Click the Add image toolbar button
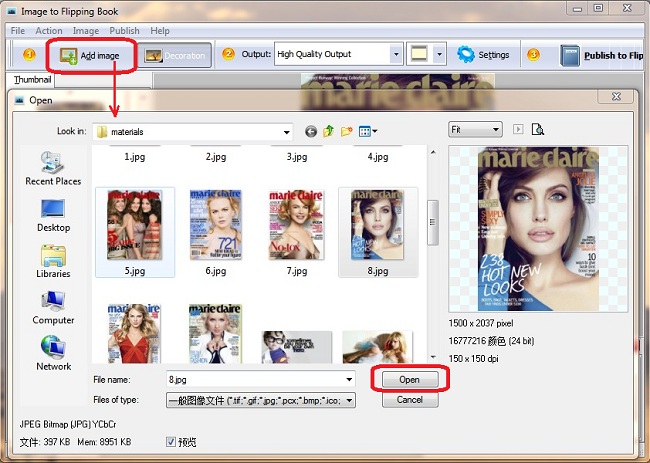The image size is (650, 463). click(90, 56)
